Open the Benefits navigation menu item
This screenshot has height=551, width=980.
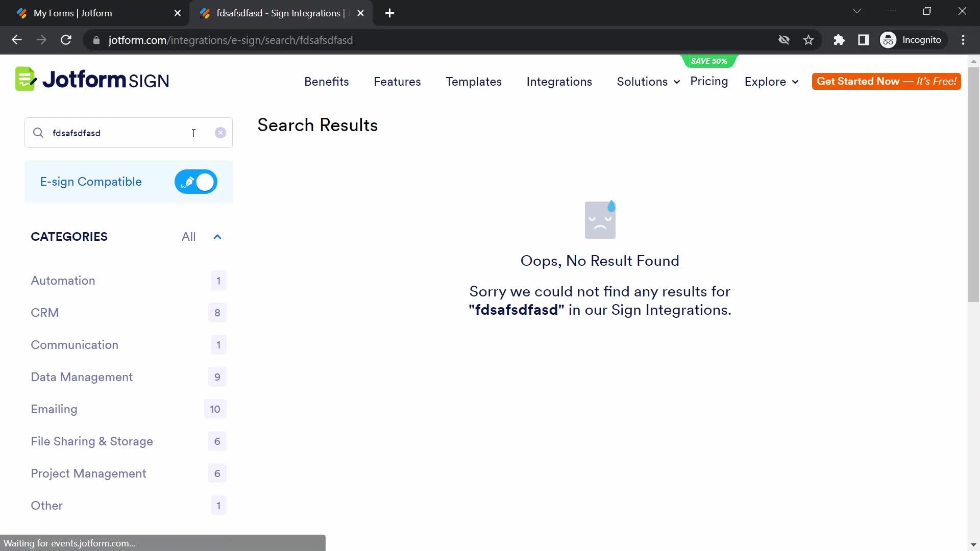pyautogui.click(x=327, y=81)
